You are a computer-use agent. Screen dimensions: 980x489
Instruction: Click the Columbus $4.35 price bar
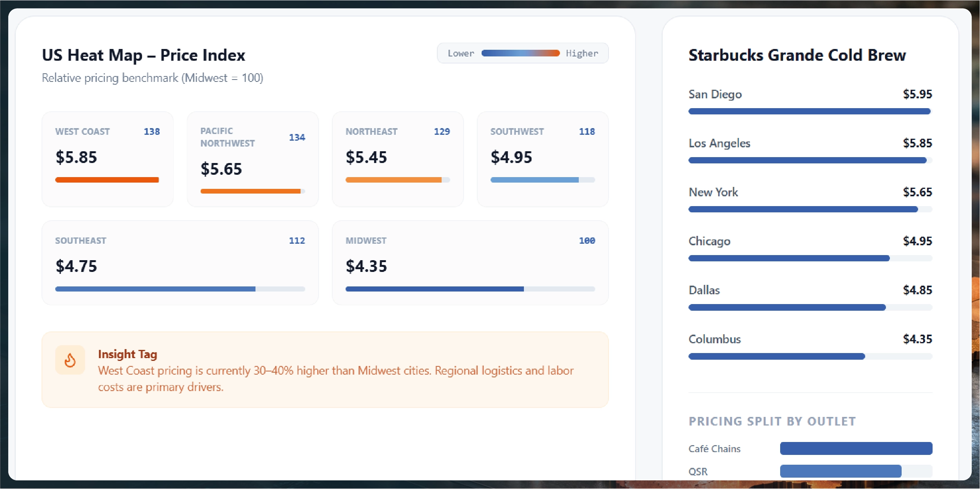click(x=776, y=357)
